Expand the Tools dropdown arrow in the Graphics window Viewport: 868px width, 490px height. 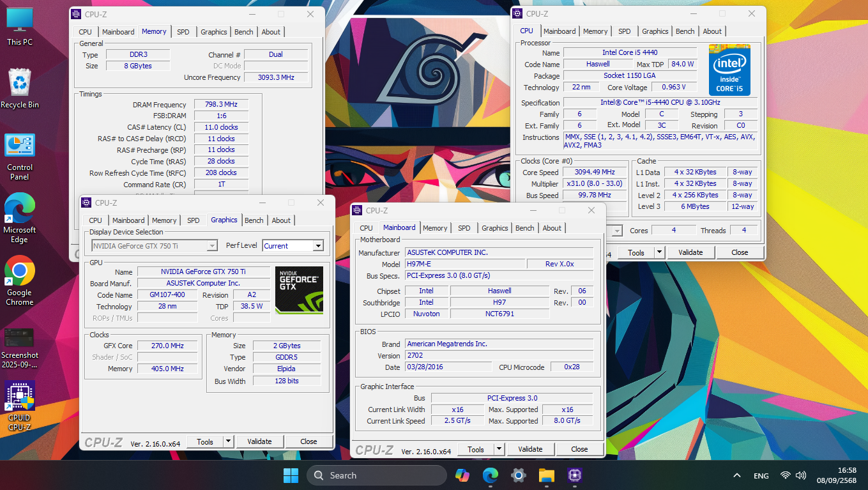click(x=228, y=441)
